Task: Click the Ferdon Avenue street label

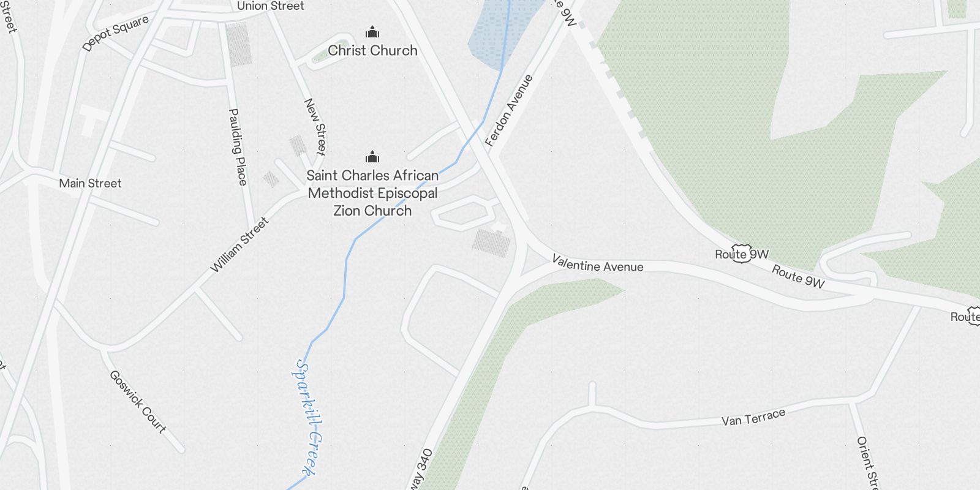Action: tap(509, 110)
